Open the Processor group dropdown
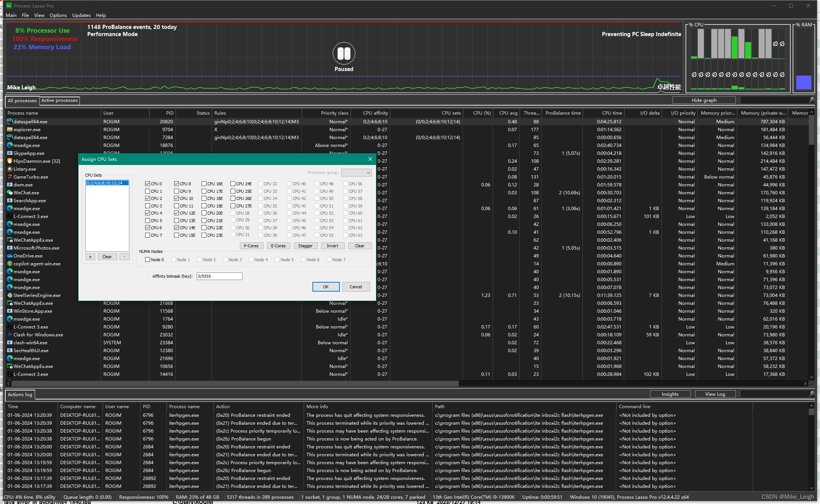Screen dimensions: 820x504 pyautogui.click(x=356, y=173)
